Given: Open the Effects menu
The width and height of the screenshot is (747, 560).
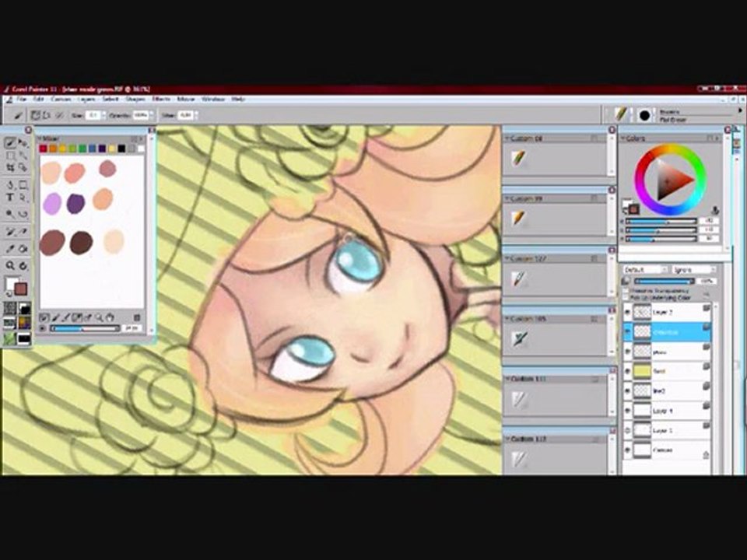Looking at the screenshot, I should coord(161,100).
